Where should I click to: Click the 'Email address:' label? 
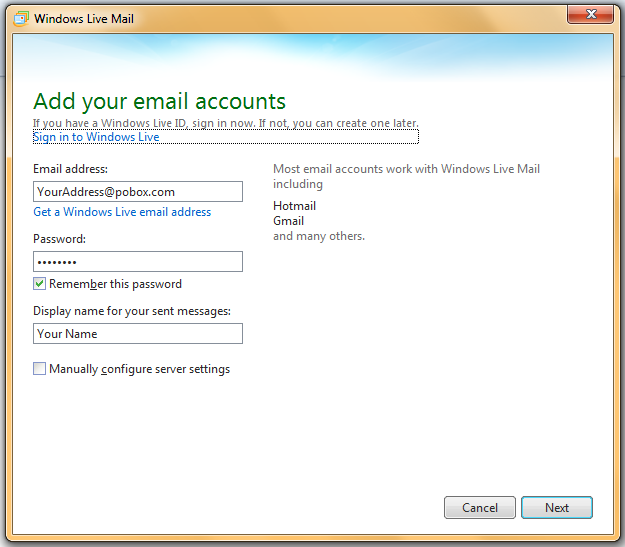click(x=71, y=169)
